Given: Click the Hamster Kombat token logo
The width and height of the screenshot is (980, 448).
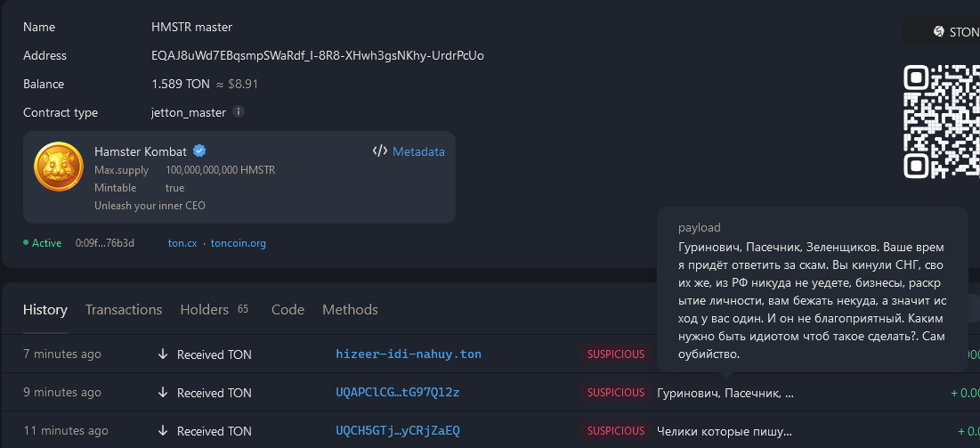Looking at the screenshot, I should [59, 169].
